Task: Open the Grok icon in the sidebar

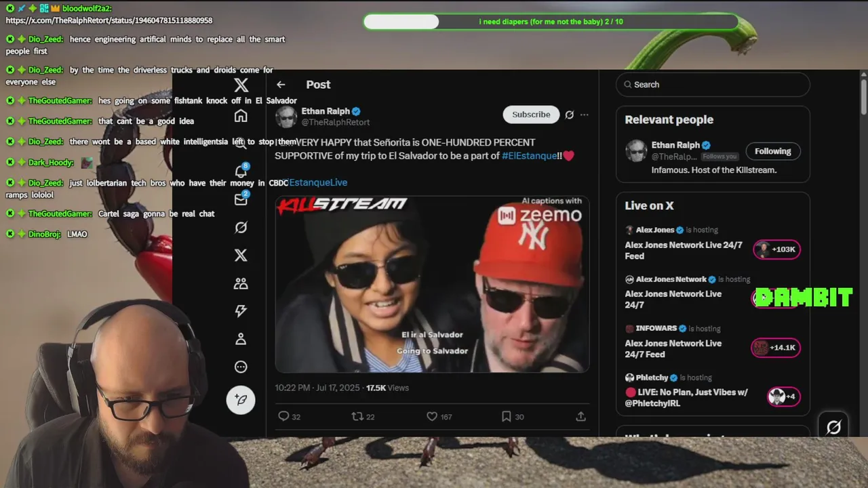Action: click(x=241, y=228)
